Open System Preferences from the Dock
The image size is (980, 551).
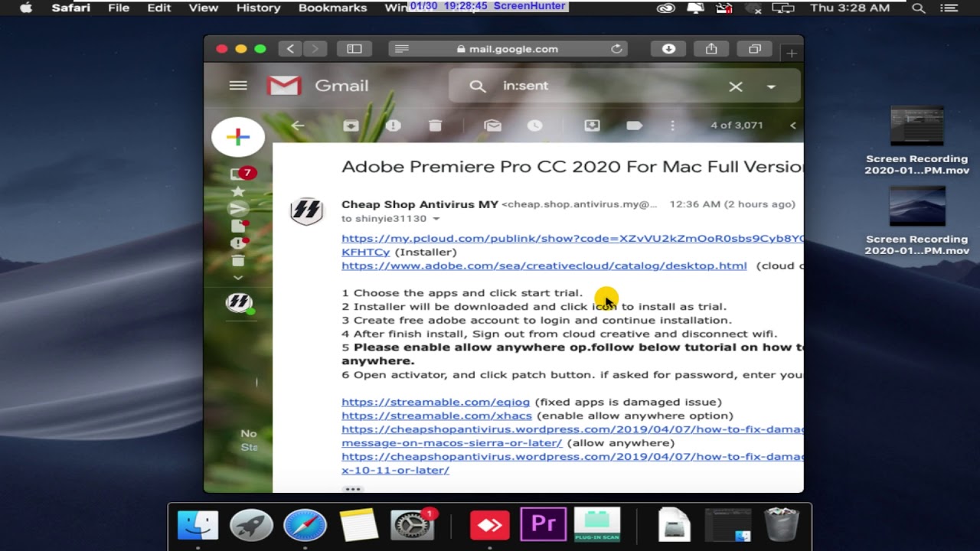click(413, 525)
